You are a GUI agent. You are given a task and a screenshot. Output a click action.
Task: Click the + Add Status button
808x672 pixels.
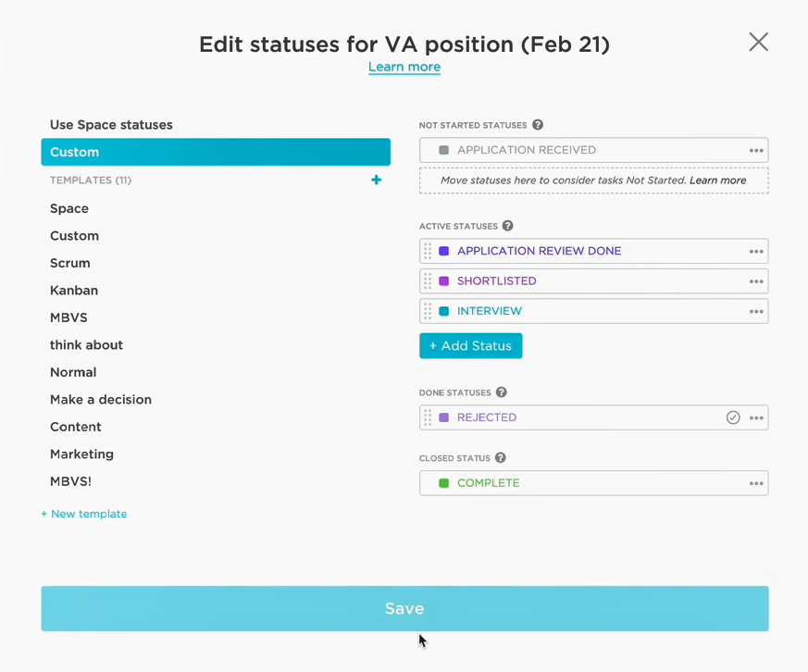click(x=470, y=346)
